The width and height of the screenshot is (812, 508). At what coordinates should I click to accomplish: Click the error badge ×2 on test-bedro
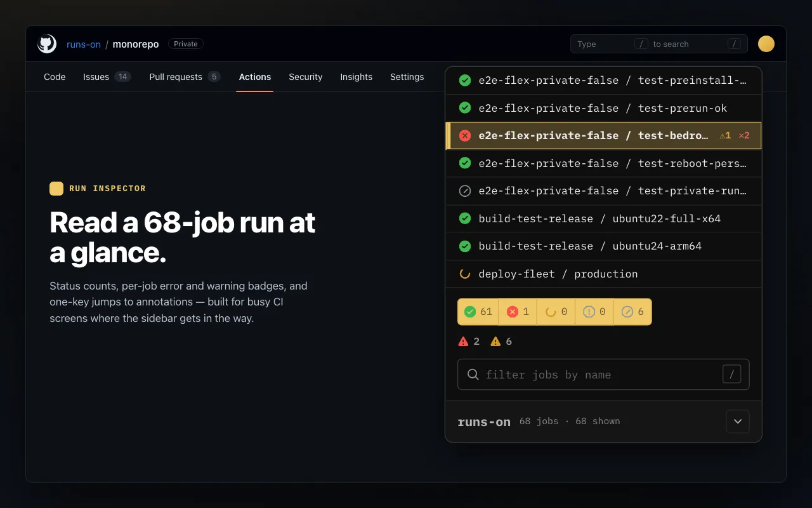tap(744, 135)
